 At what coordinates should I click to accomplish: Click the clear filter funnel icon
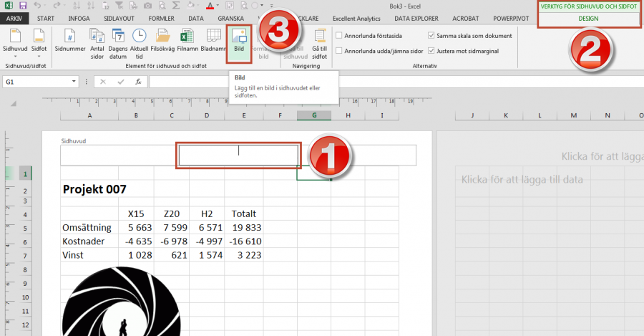click(x=119, y=6)
